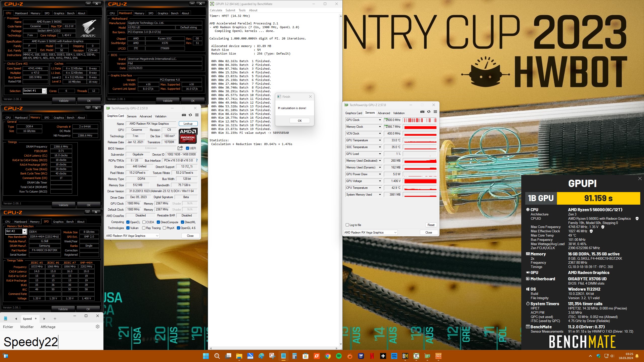Click OK in the Finish dialog
Image resolution: width=644 pixels, height=362 pixels.
click(x=300, y=121)
